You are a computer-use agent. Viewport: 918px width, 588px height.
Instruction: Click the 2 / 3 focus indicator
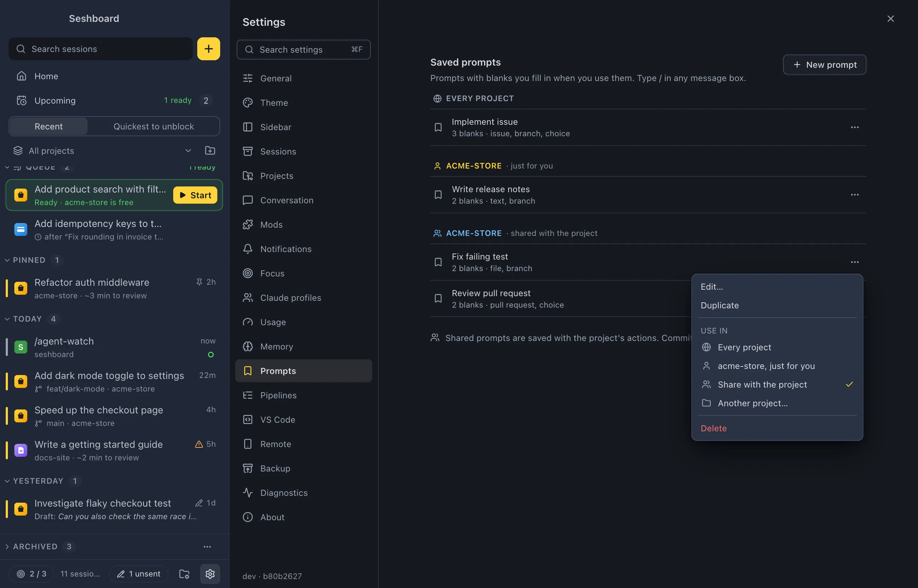pyautogui.click(x=31, y=574)
